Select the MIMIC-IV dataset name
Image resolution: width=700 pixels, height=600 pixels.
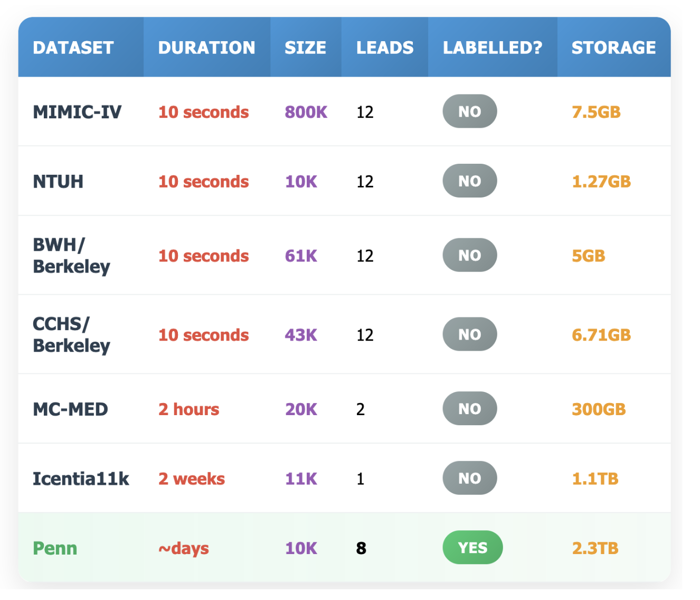click(77, 112)
